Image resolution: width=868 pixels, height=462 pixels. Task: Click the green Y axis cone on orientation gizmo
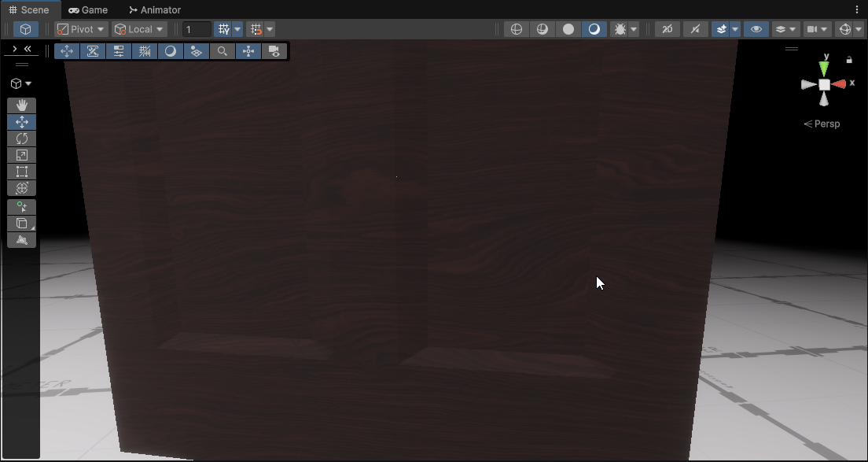pyautogui.click(x=824, y=68)
